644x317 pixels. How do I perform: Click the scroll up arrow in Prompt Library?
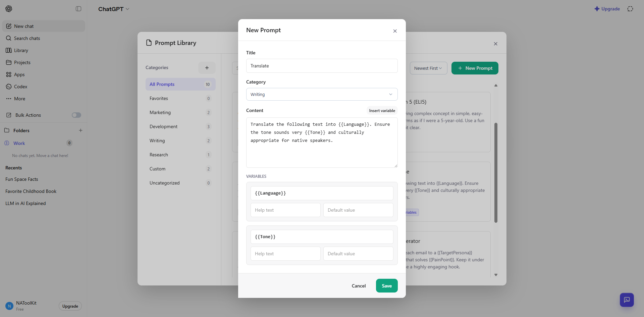coord(496,86)
